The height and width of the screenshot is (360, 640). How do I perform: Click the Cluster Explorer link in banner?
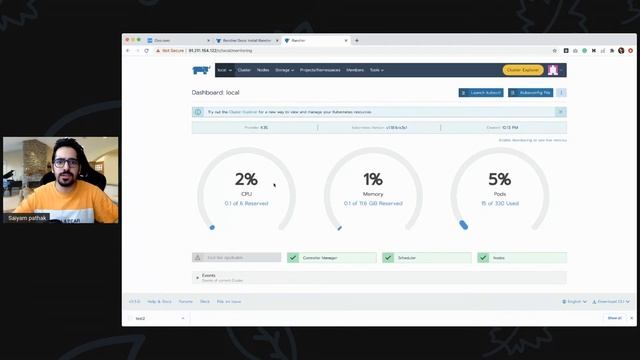[x=243, y=112]
